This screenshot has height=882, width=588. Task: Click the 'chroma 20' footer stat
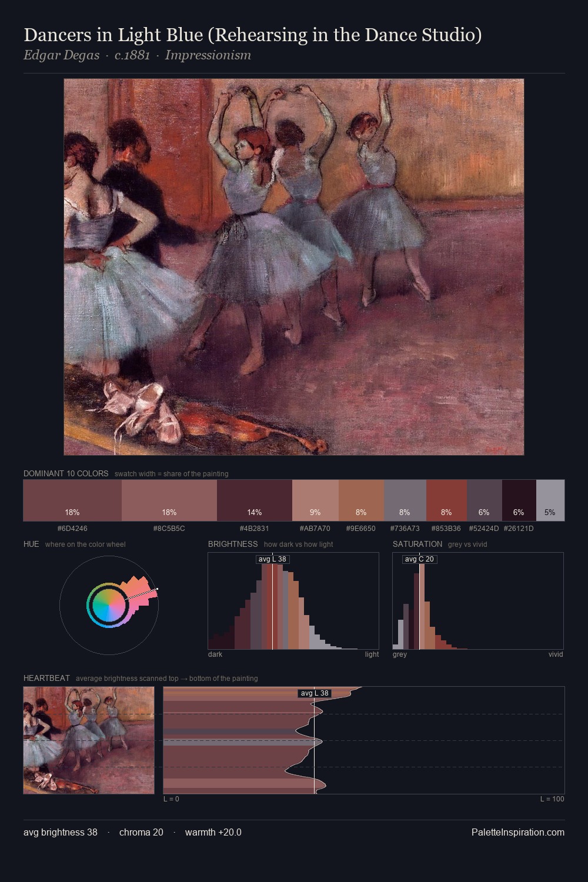coord(141,832)
